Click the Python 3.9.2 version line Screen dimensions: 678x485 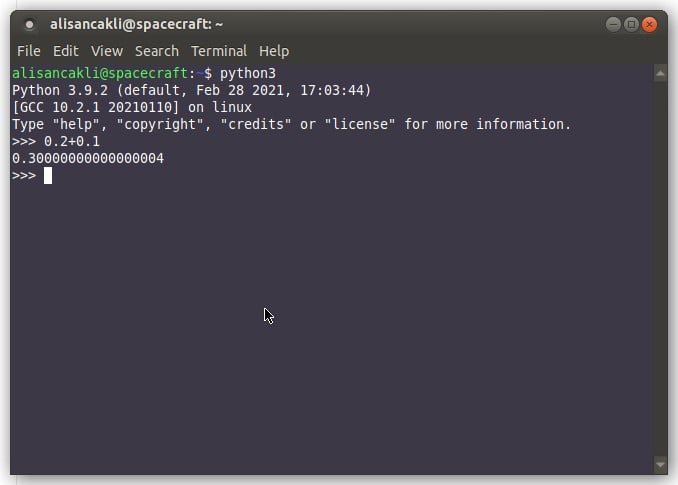[192, 90]
